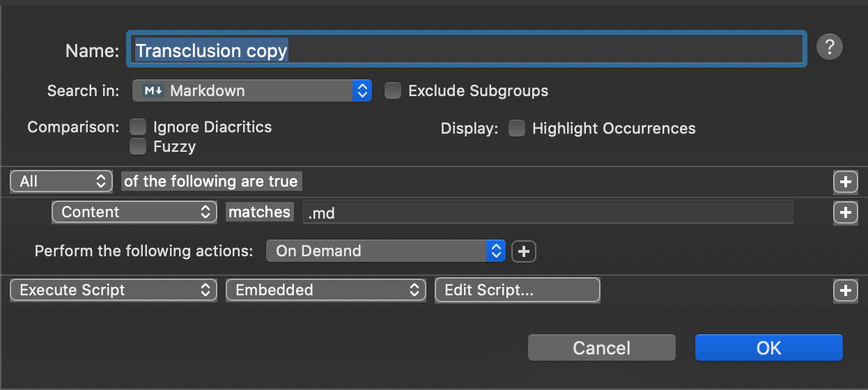Open the Embedded script type dropdown
This screenshot has width=868, height=390.
(x=325, y=290)
